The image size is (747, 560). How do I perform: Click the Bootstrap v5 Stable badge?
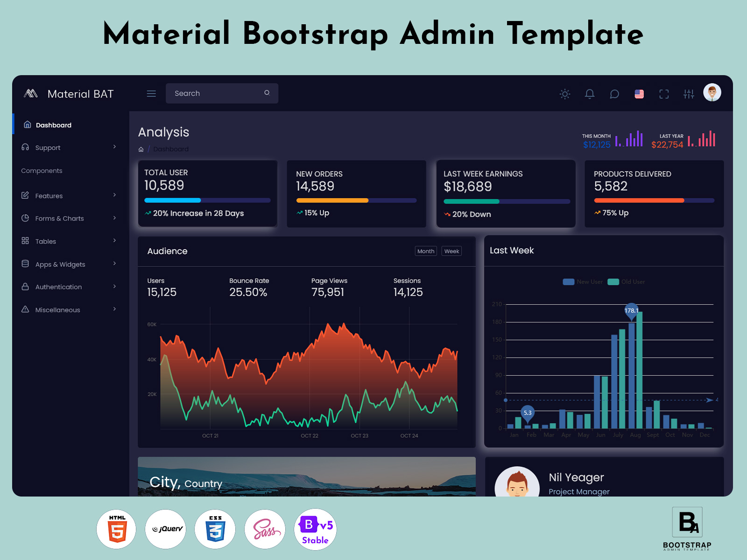point(315,529)
